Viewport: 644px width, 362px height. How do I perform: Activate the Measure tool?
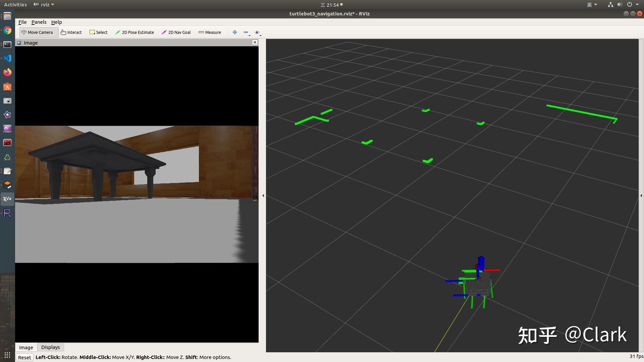coord(210,32)
